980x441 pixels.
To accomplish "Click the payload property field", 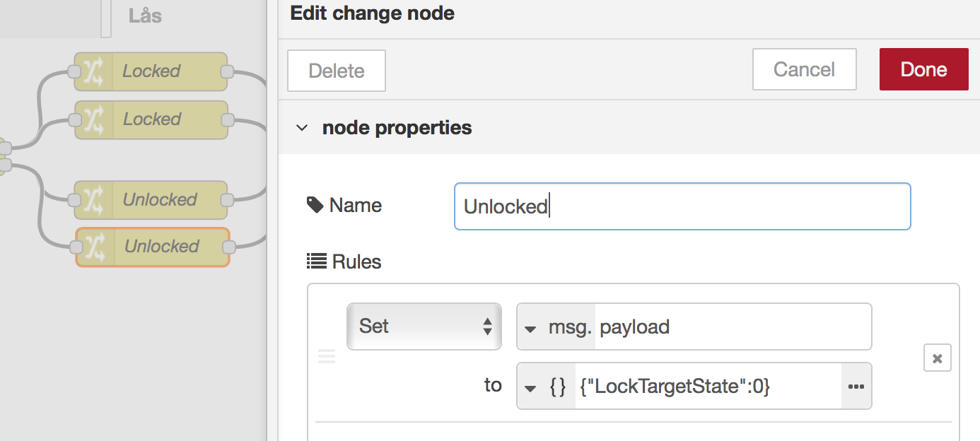I will click(x=733, y=327).
